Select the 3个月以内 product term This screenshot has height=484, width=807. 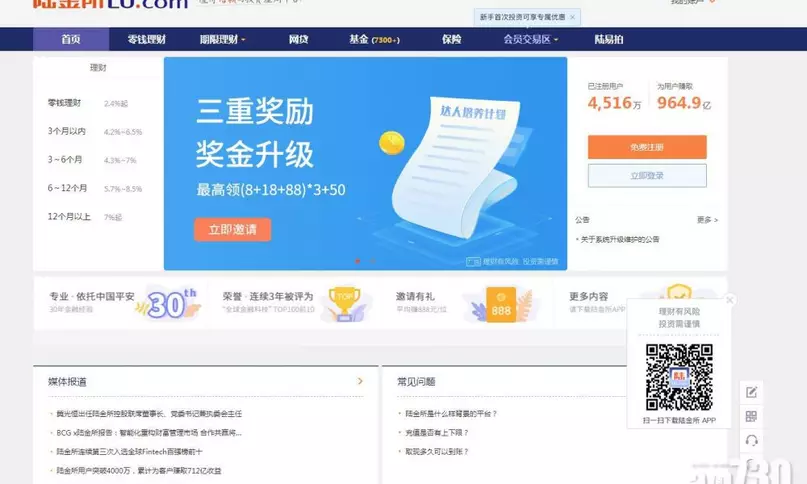[x=66, y=131]
